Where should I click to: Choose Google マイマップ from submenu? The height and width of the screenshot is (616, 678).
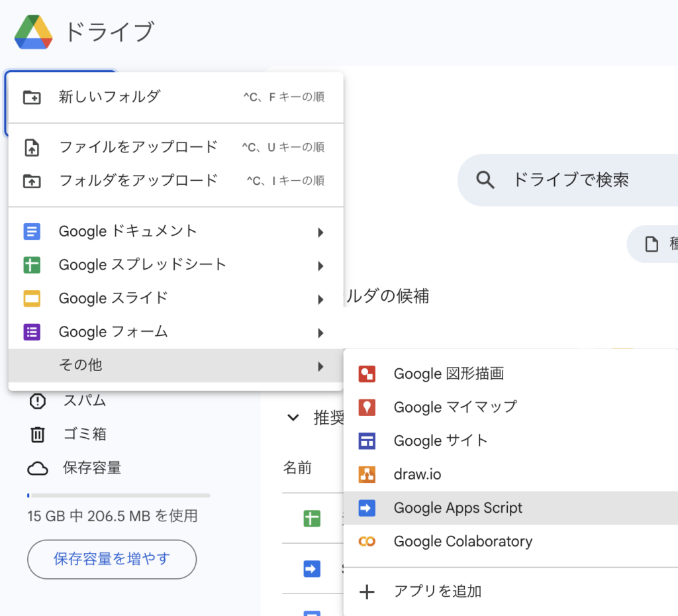coord(510,407)
